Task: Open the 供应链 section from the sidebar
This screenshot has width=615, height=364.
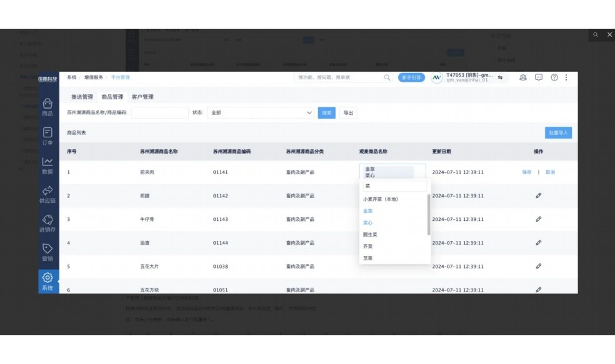Action: (47, 195)
